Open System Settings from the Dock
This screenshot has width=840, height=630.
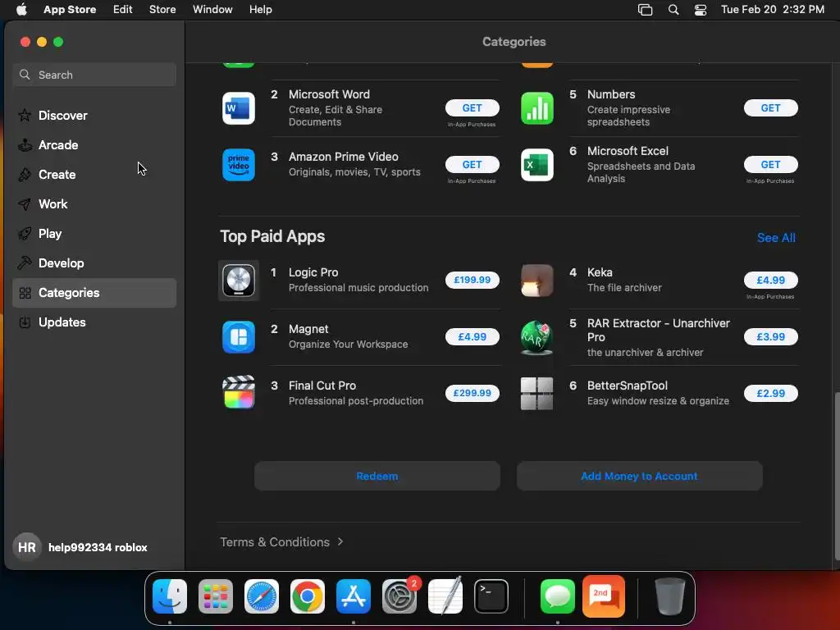(x=399, y=596)
